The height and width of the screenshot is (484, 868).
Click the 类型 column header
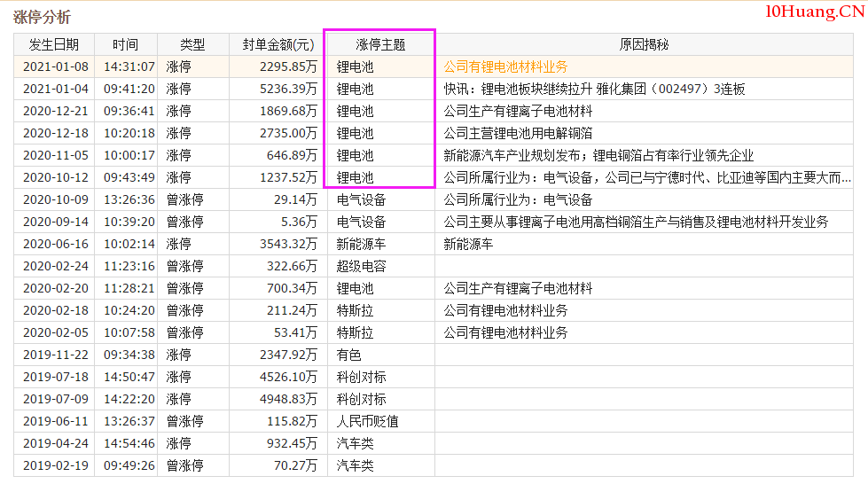tap(192, 45)
